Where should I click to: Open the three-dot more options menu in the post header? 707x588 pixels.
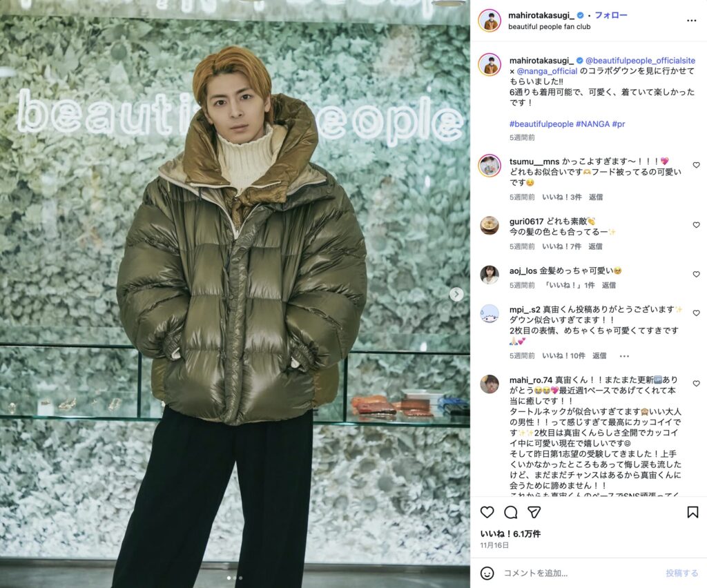(692, 21)
